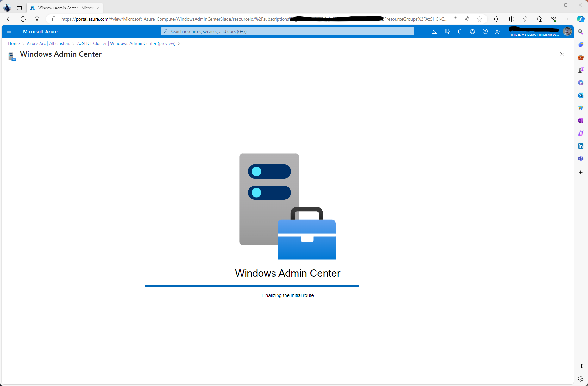Screen dimensions: 588x386
Task: Open the Azure feedback icon
Action: click(x=498, y=31)
